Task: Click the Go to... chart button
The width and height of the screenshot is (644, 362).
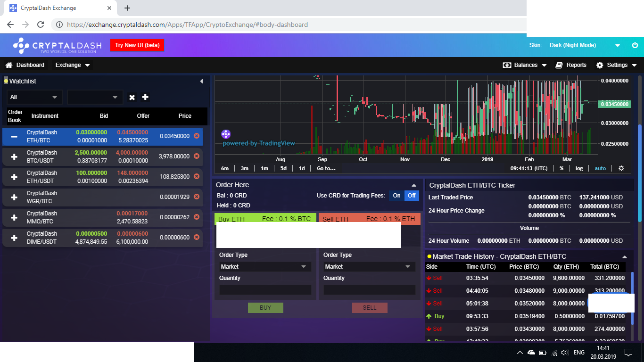Action: coord(326,168)
